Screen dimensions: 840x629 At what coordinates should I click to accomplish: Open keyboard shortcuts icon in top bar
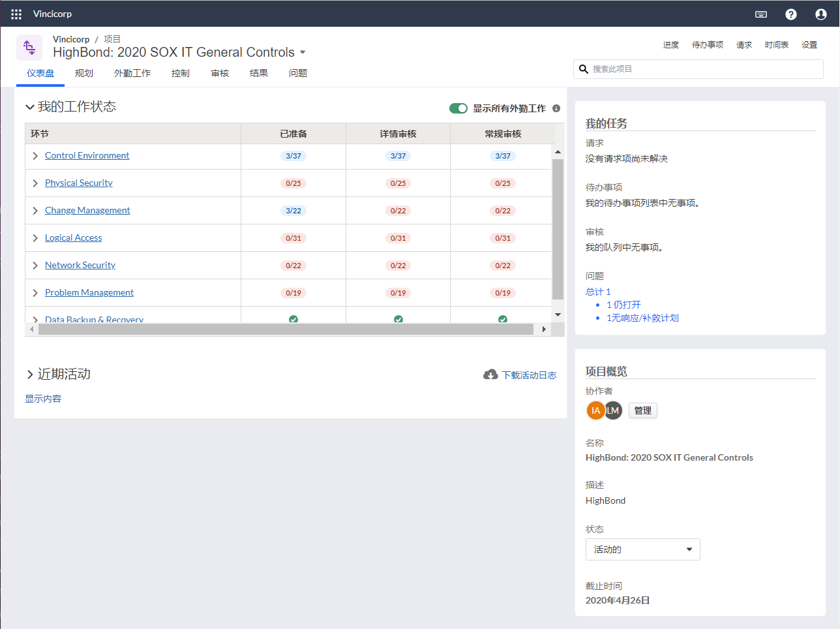761,14
